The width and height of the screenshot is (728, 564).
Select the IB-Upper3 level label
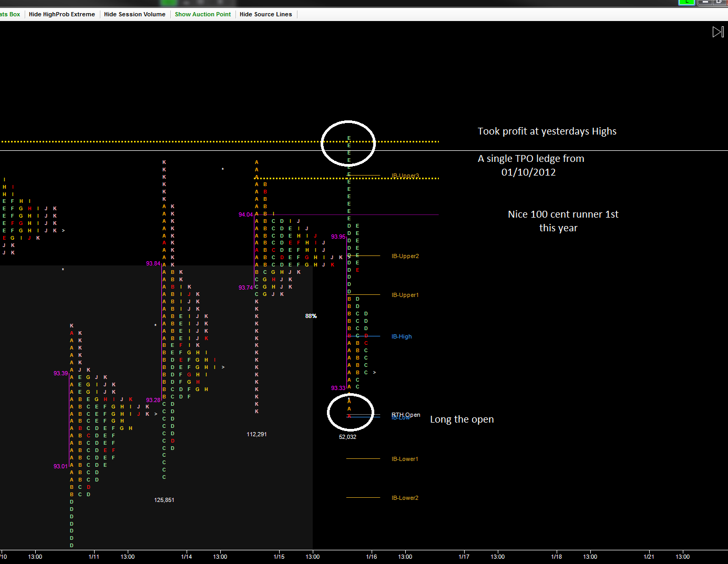(x=405, y=176)
